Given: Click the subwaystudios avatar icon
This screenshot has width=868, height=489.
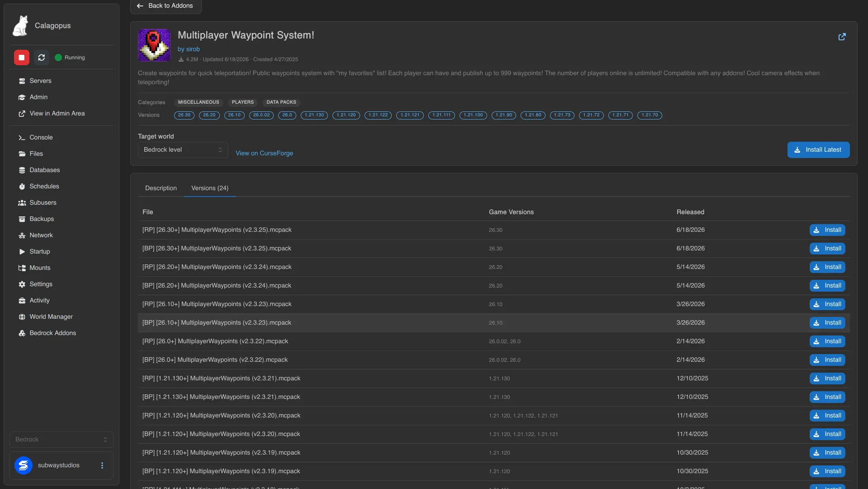Looking at the screenshot, I should 24,465.
